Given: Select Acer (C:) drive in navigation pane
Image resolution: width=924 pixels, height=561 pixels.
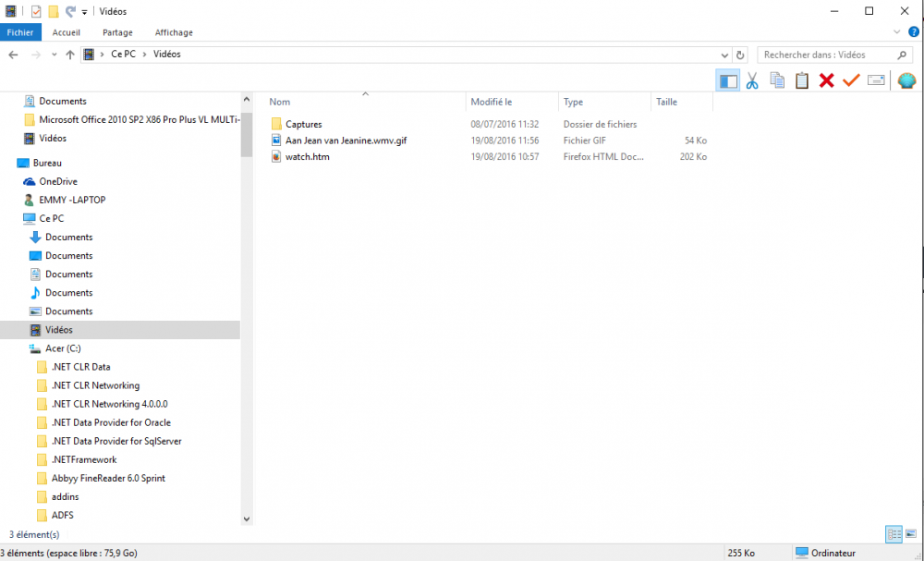Looking at the screenshot, I should coord(63,348).
